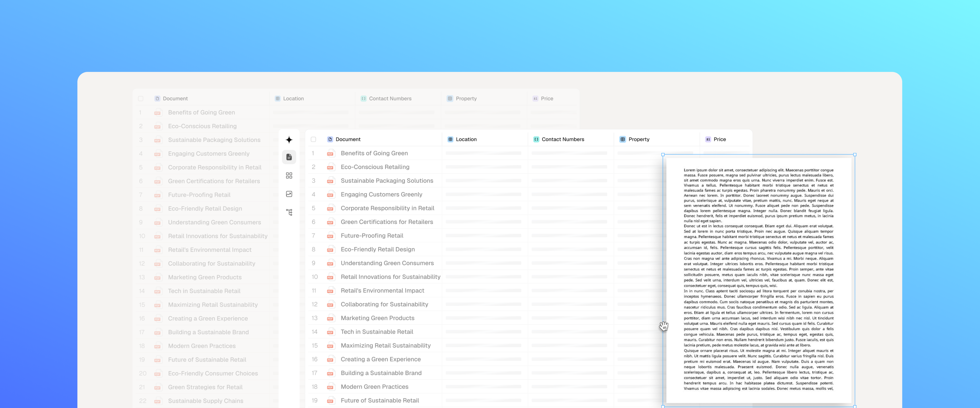Select "Modern Green Practices" in the background table

click(202, 346)
